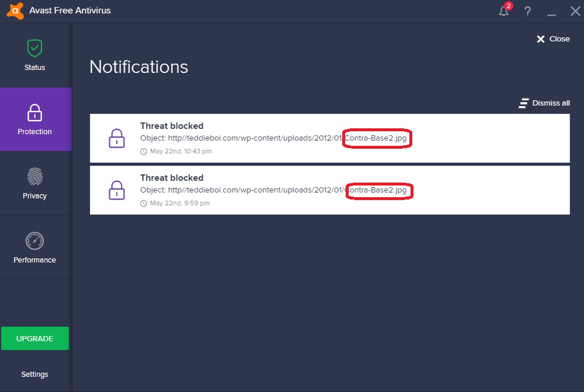Dismiss all notifications
This screenshot has width=584, height=392.
pyautogui.click(x=544, y=103)
